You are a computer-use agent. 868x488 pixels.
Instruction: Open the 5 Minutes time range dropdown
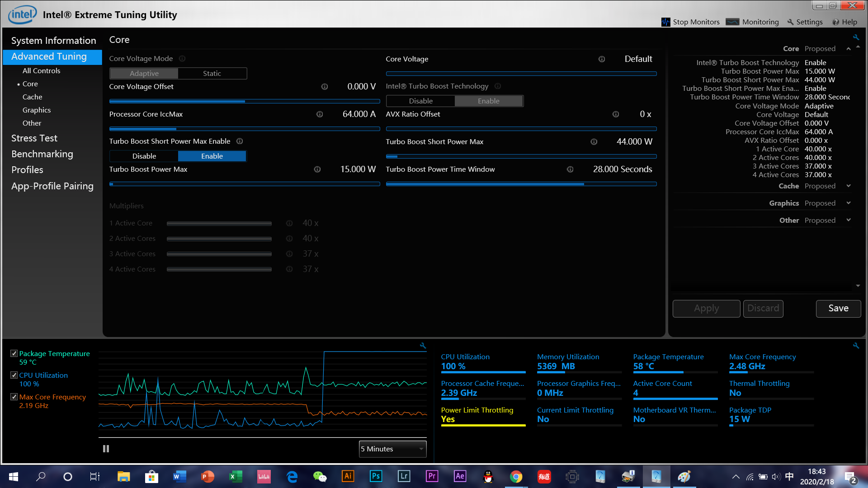point(392,449)
